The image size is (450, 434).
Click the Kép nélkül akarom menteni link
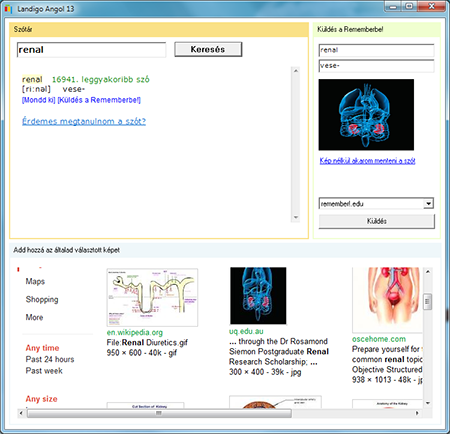click(x=367, y=161)
